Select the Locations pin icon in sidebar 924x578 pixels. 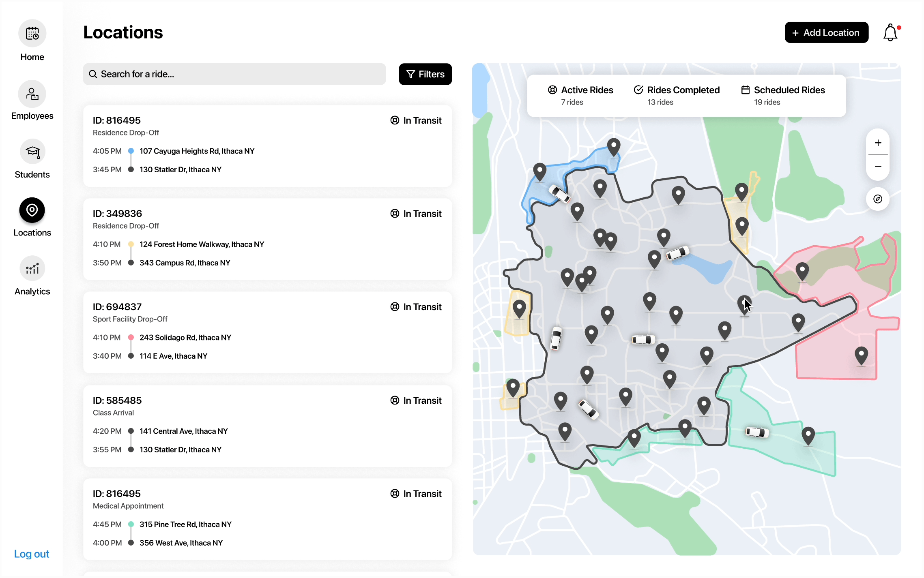[32, 210]
